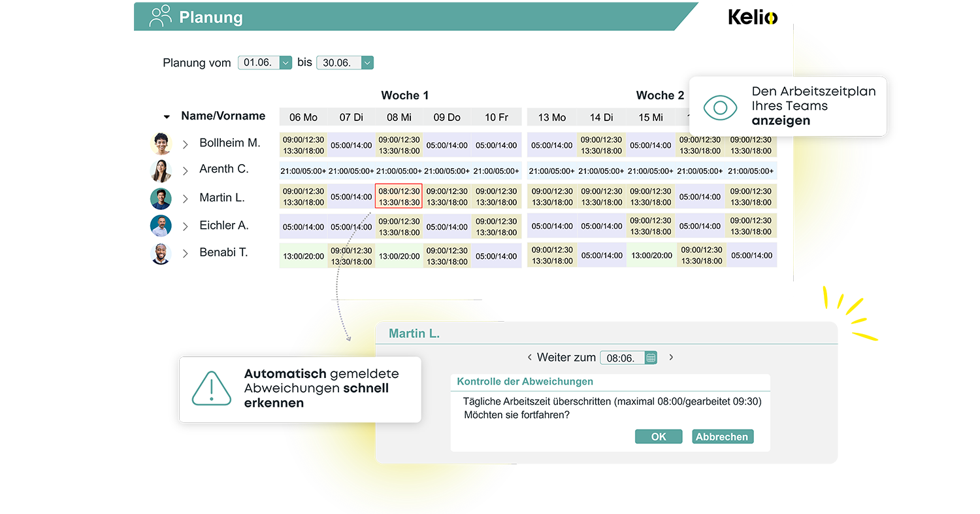Click Martin L.'s 07 Di 05:00/14:00 cell
Image resolution: width=980 pixels, height=514 pixels.
tap(351, 196)
